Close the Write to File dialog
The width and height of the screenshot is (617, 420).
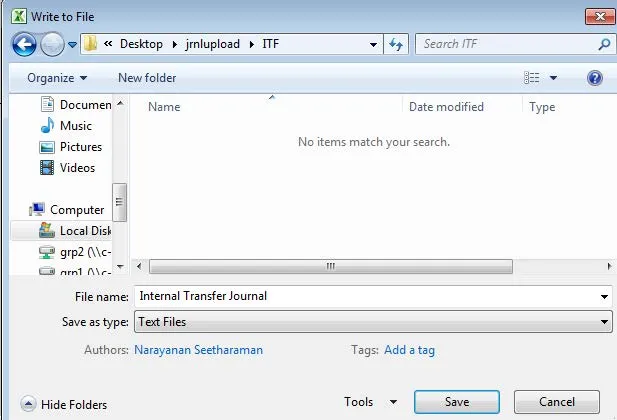[600, 17]
